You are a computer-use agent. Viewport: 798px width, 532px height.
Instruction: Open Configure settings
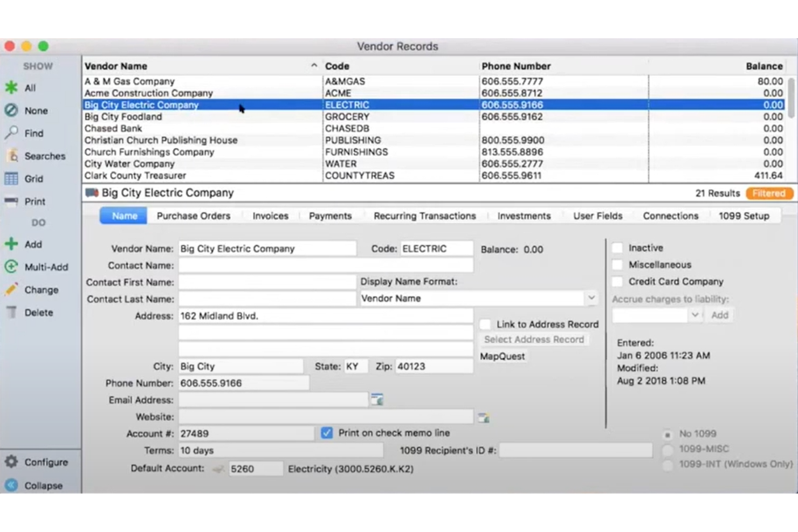(36, 462)
